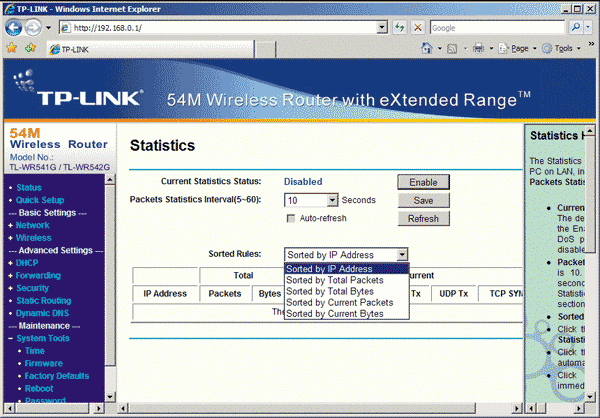Open search provider options dropdown arrow

tap(589, 27)
